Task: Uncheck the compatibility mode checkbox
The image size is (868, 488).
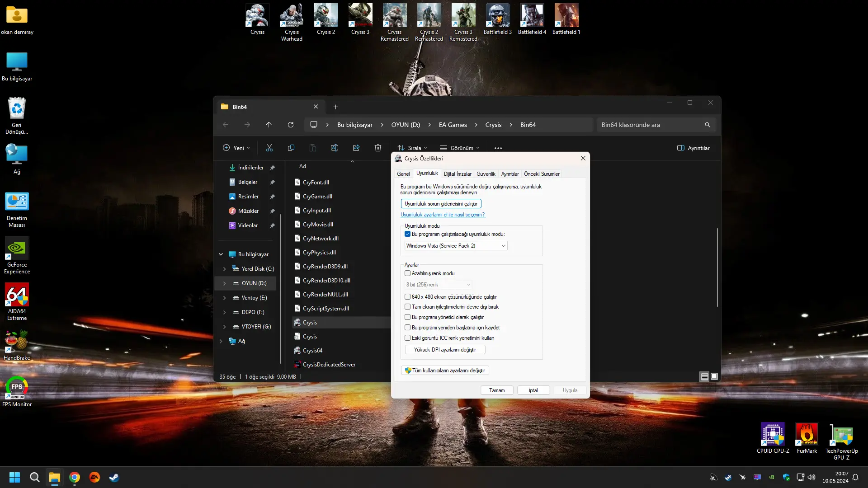Action: pos(407,234)
